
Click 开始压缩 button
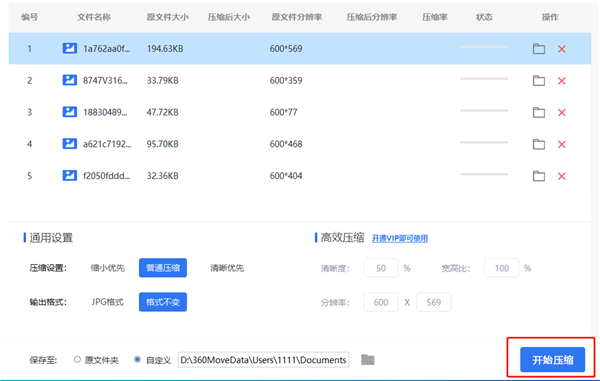click(x=552, y=360)
